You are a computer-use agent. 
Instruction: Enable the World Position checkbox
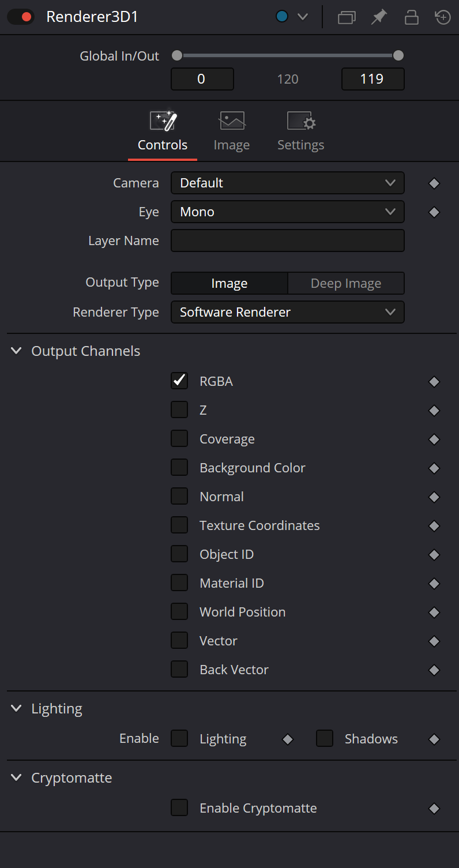coord(179,611)
